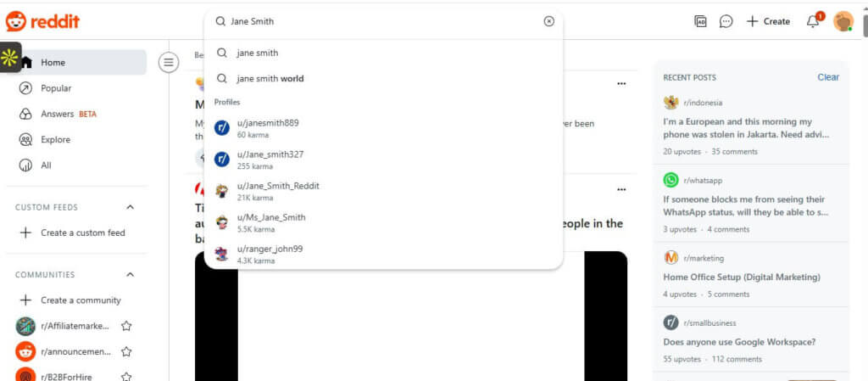Click the r/whatsapp community icon

pyautogui.click(x=671, y=180)
